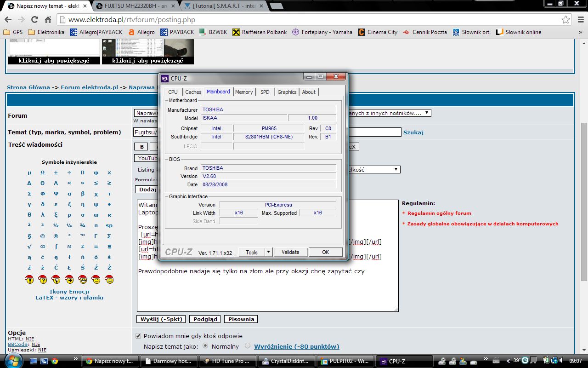Open the About tab in CPU-Z

tap(309, 92)
